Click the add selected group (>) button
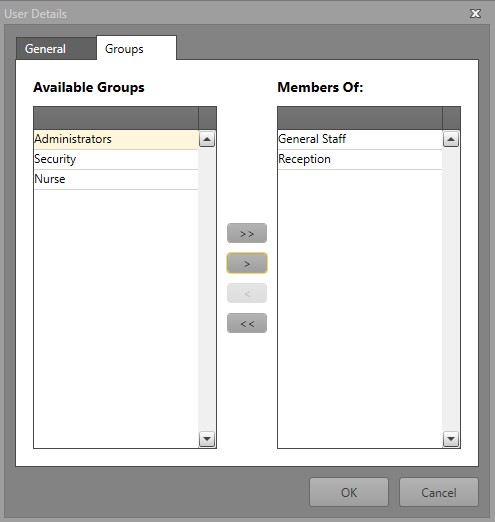 tap(247, 263)
